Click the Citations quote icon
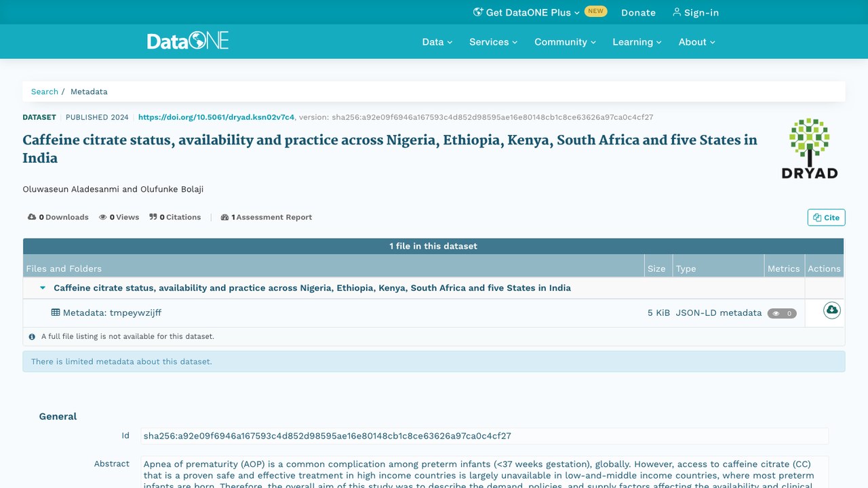The width and height of the screenshot is (868, 488). (x=153, y=217)
